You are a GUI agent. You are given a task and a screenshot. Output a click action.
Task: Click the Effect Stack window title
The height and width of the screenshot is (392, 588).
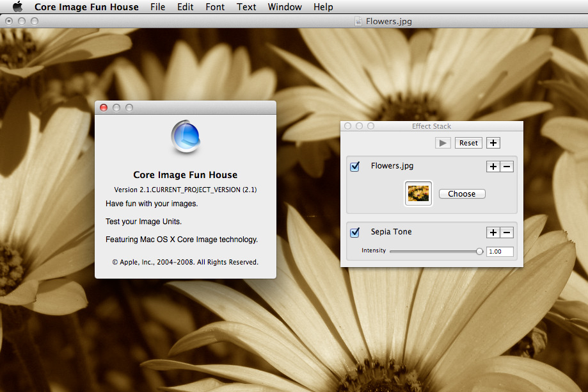click(431, 126)
